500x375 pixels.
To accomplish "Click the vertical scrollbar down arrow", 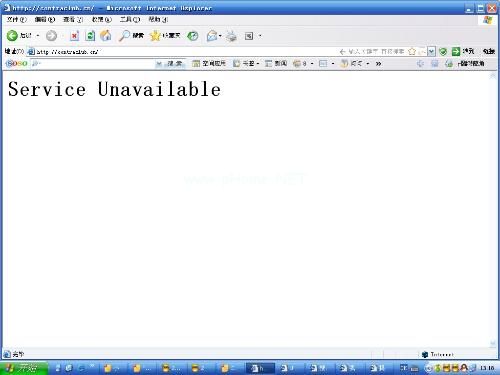I will tap(493, 343).
